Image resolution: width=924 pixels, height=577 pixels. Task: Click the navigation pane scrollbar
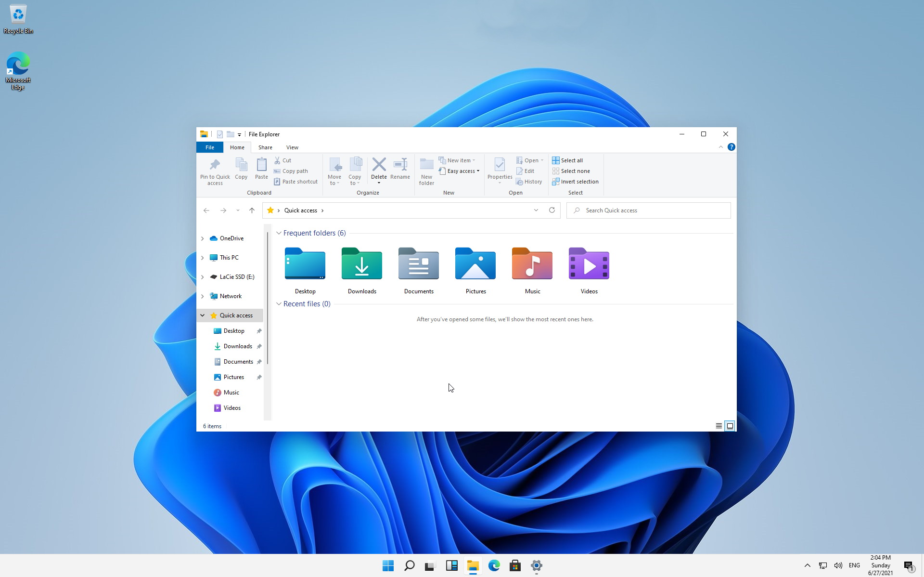coord(268,299)
